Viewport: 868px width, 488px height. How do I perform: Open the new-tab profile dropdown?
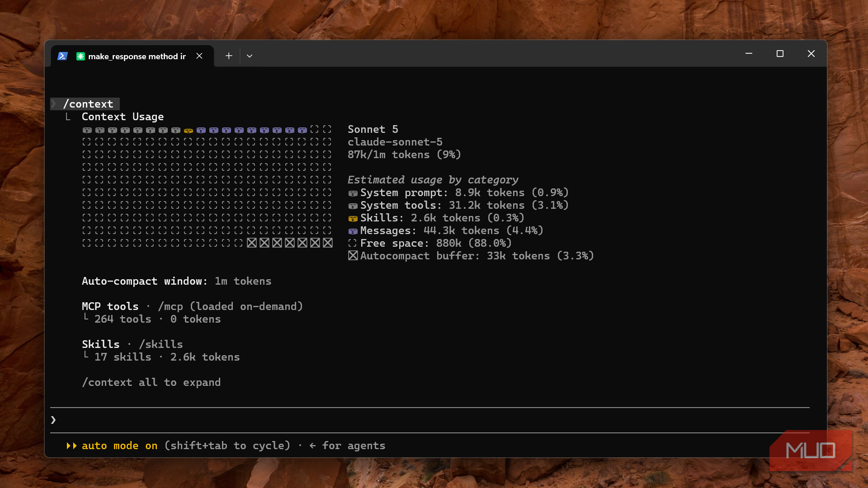click(x=250, y=56)
